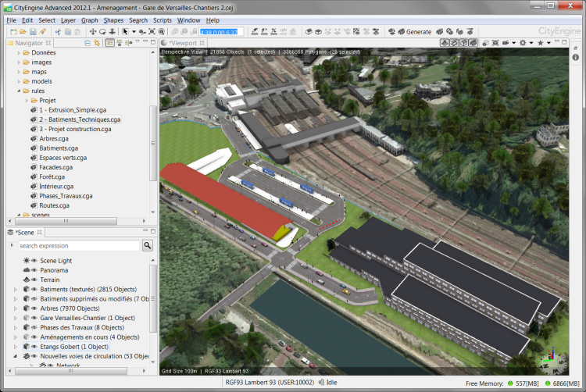Click the Navigator horizontal scrollbar
The height and width of the screenshot is (392, 586).
pos(66,221)
